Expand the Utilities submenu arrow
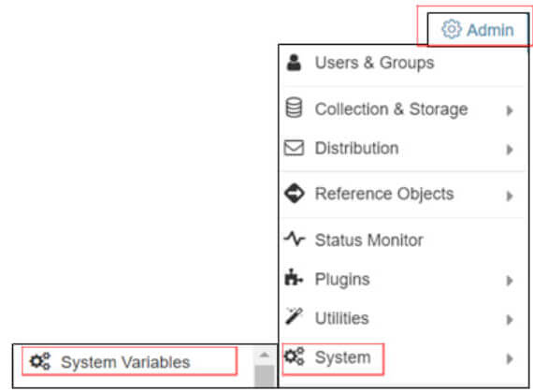 click(x=510, y=320)
